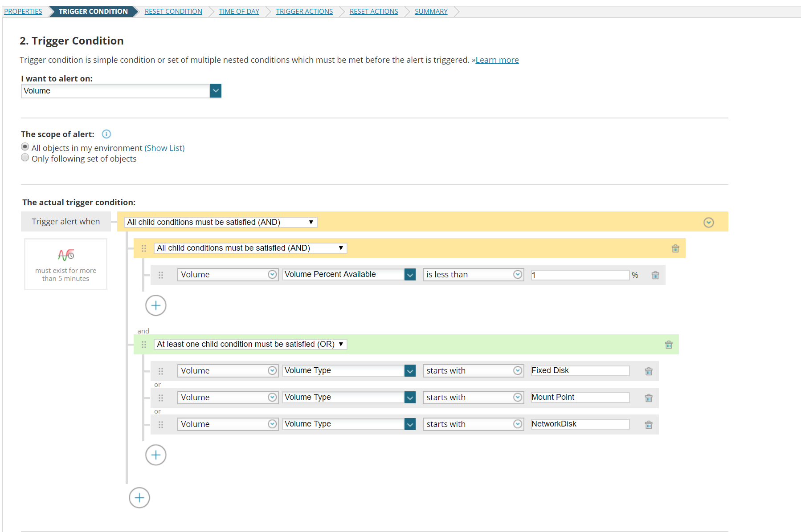Select the Trigger Condition step
801x532 pixels.
tap(93, 12)
